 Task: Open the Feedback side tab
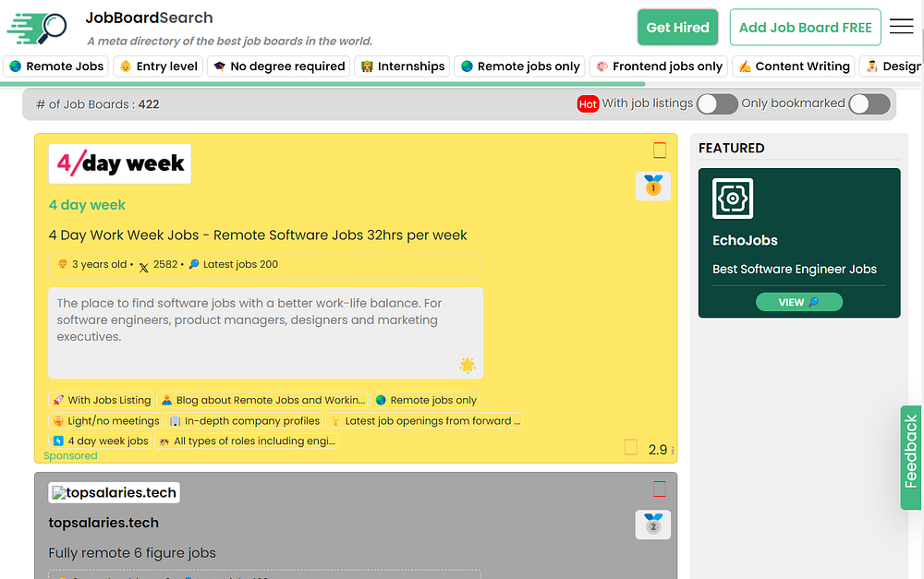[x=911, y=457]
